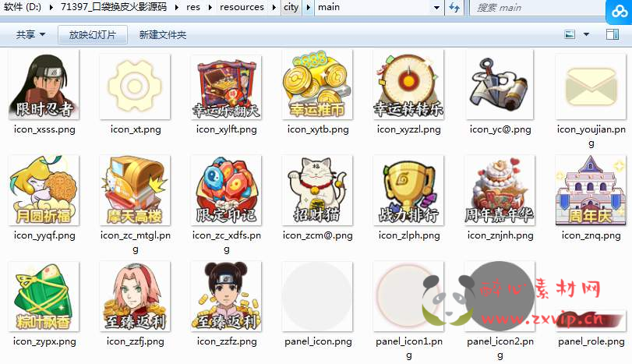Select the icon_youjian.png envelope icon
The image size is (632, 364).
(591, 85)
